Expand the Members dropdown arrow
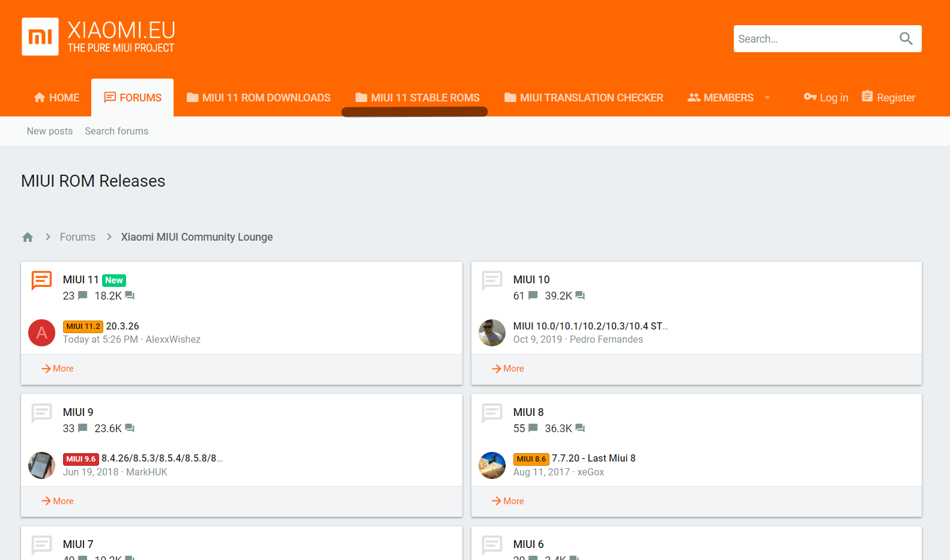 [x=767, y=98]
